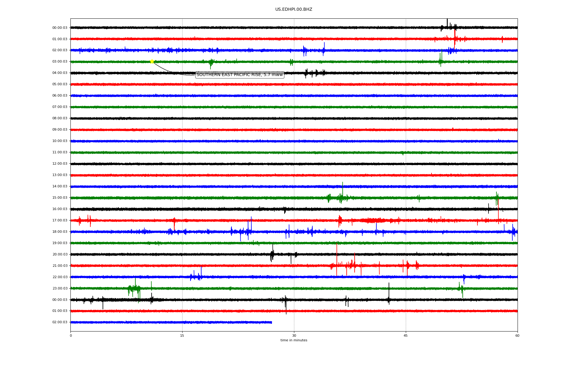Click the 12:00:03 time label

(x=60, y=164)
